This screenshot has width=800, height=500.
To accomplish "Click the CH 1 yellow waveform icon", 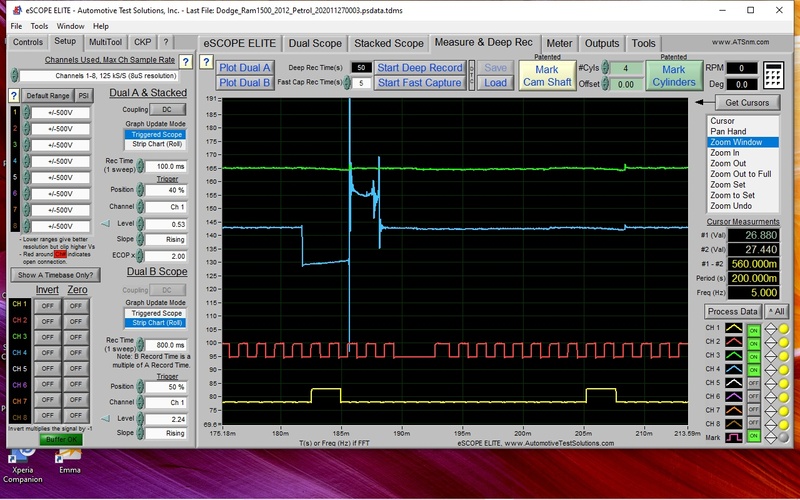I will pos(734,328).
